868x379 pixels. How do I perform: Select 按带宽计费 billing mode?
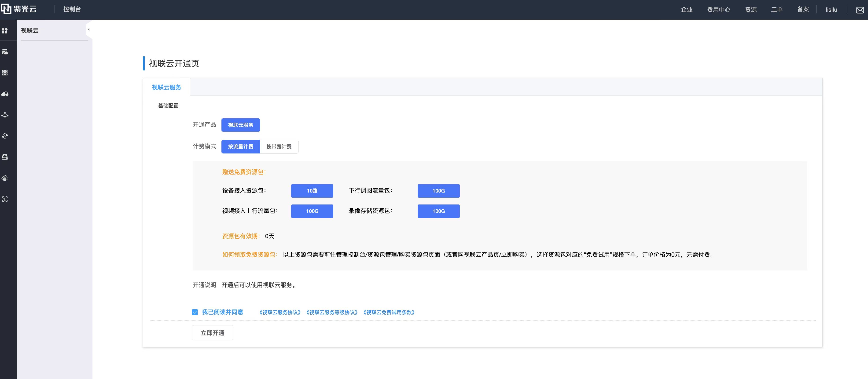pyautogui.click(x=279, y=146)
